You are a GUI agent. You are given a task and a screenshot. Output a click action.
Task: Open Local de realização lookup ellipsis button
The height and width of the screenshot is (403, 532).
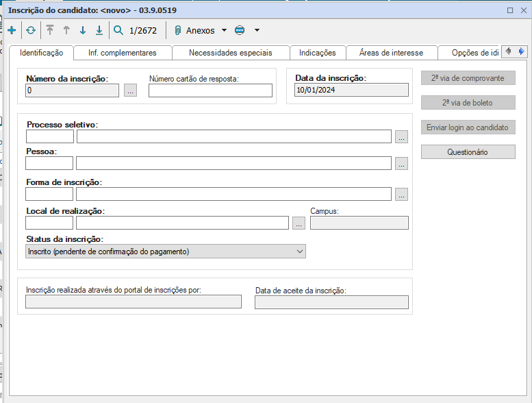[x=299, y=223]
